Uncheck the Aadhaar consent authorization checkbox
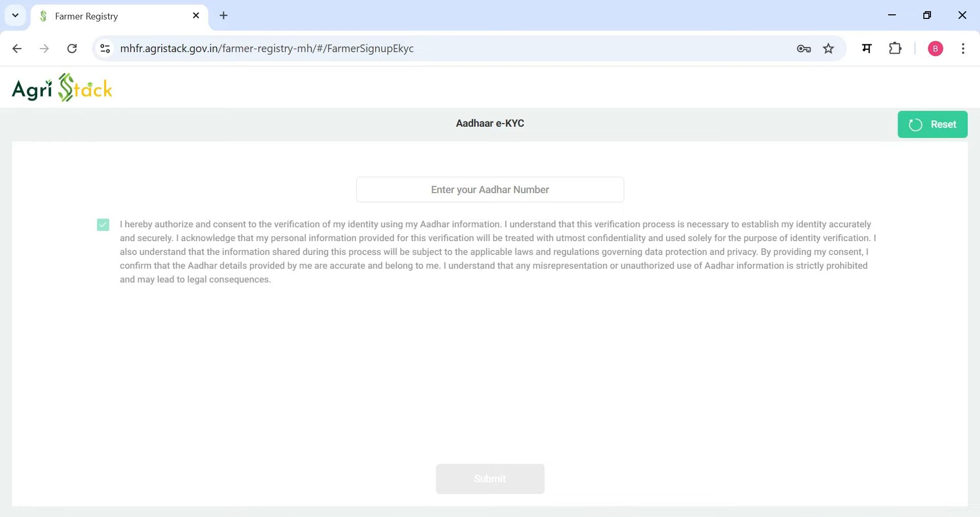This screenshot has height=517, width=980. coord(103,225)
